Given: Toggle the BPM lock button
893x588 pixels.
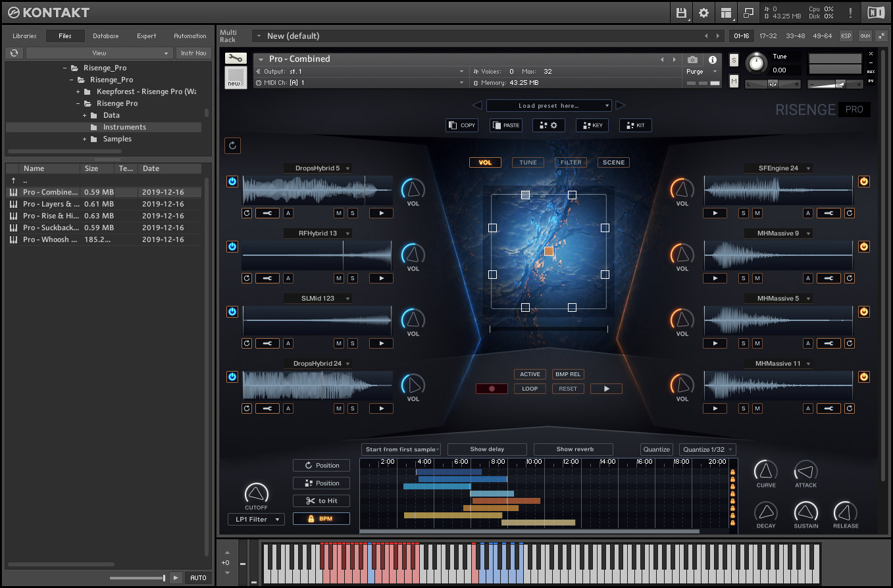Looking at the screenshot, I should (321, 519).
